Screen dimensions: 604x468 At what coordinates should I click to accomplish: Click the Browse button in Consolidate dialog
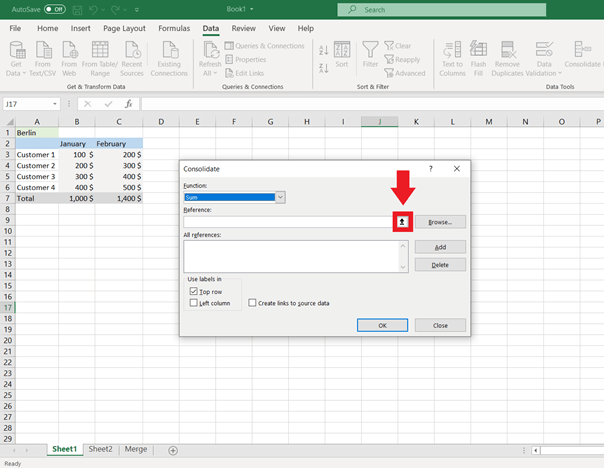tap(440, 222)
